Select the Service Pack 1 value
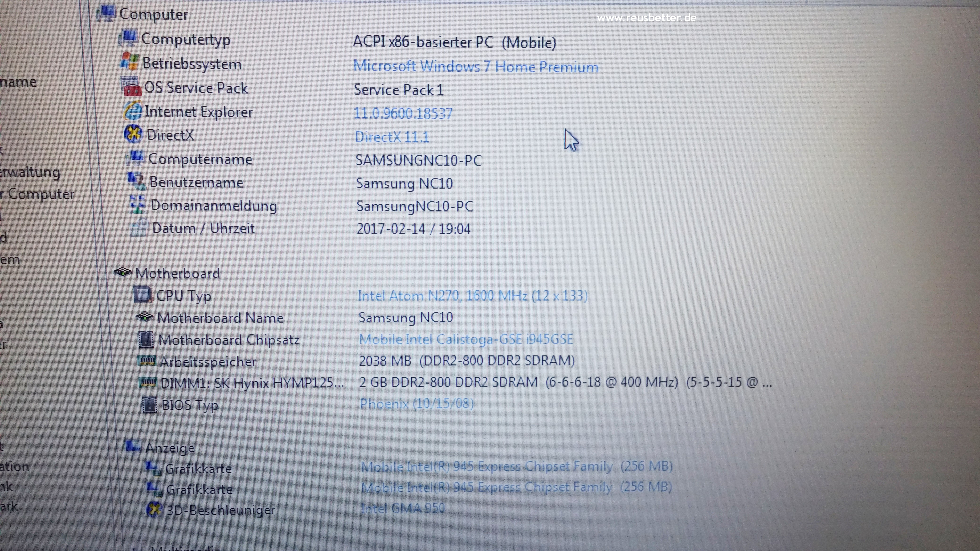980x551 pixels. 399,90
